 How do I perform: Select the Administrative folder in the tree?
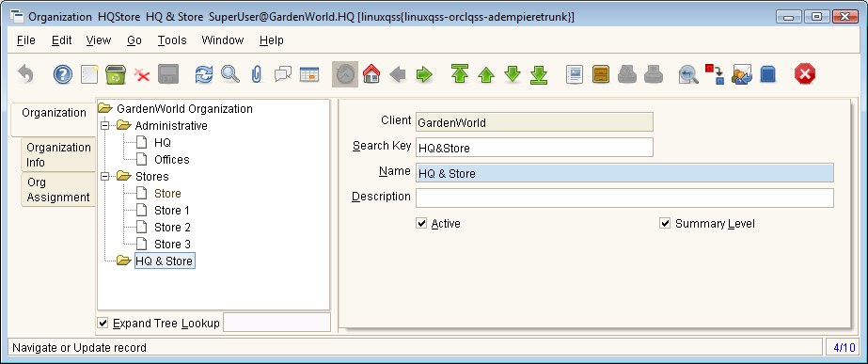tap(171, 126)
